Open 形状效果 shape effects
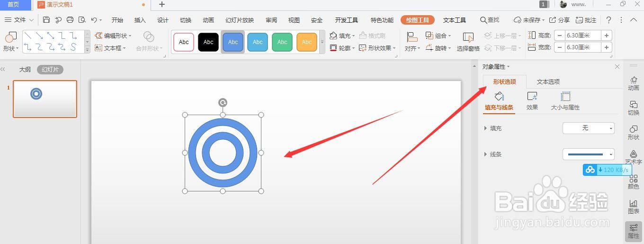644x244 pixels. 377,48
